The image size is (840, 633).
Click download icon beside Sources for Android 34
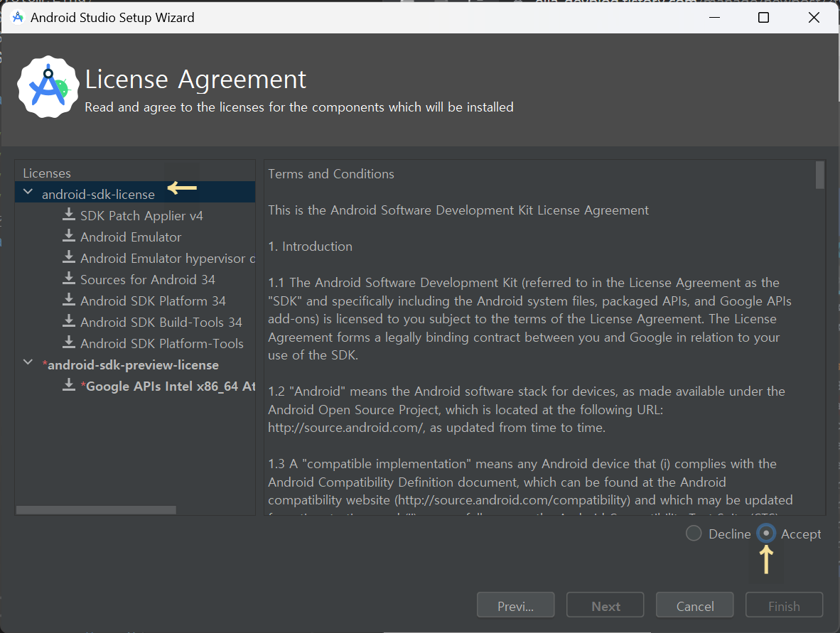click(68, 279)
